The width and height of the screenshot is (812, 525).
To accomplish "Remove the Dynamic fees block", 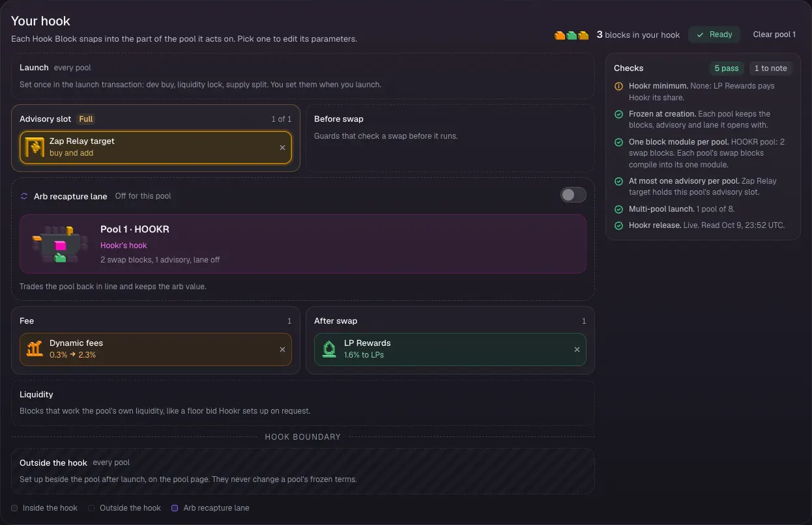I will coord(282,349).
